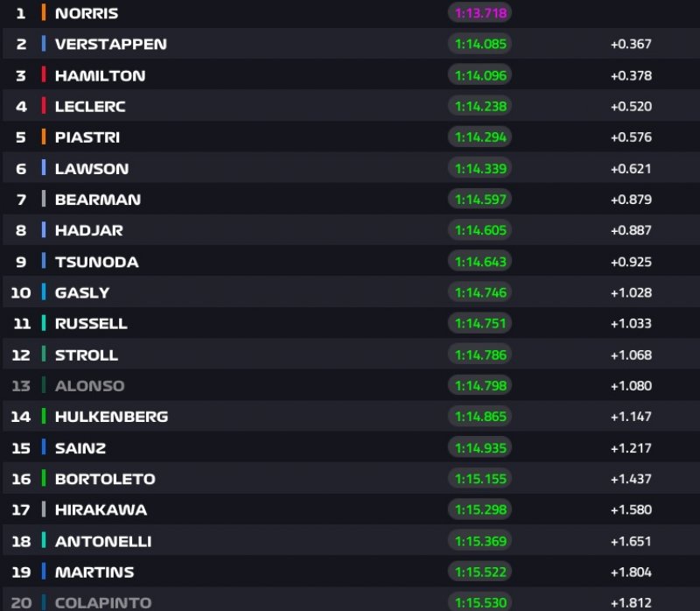
Task: Click the +0.887 gap for Hadjar
Action: pos(631,230)
